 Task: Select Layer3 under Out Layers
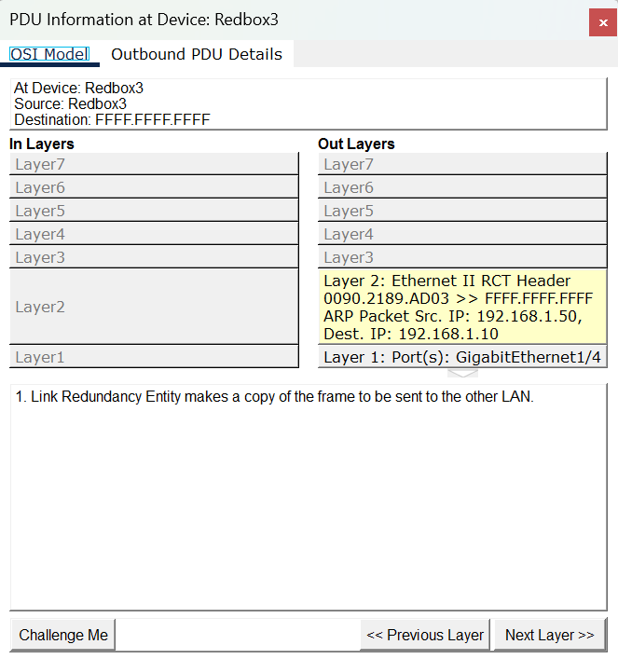(462, 257)
